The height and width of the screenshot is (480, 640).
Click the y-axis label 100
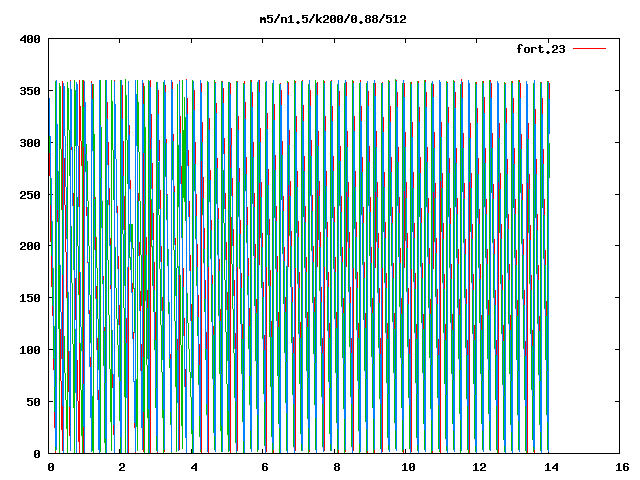click(30, 350)
